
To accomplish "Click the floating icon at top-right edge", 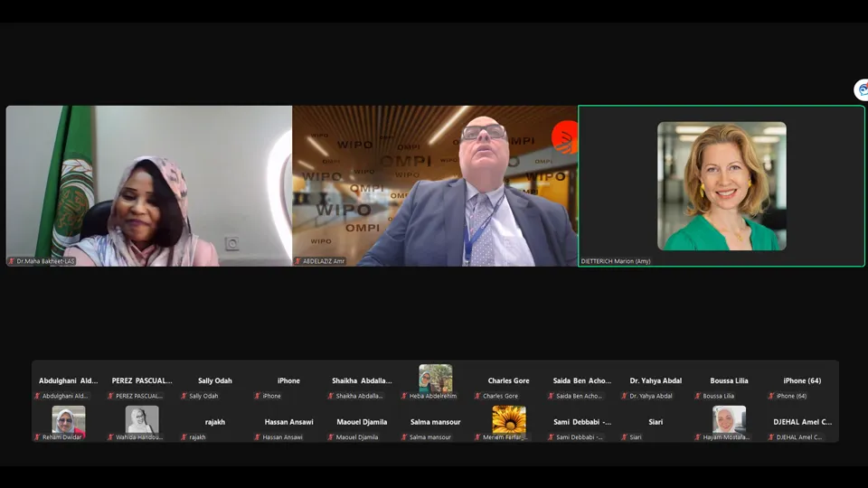I will pos(862,89).
